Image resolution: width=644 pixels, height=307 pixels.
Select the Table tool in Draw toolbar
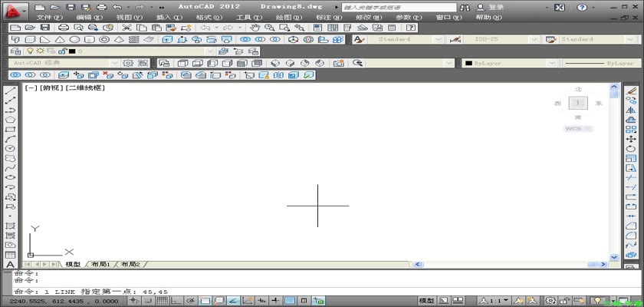10,255
